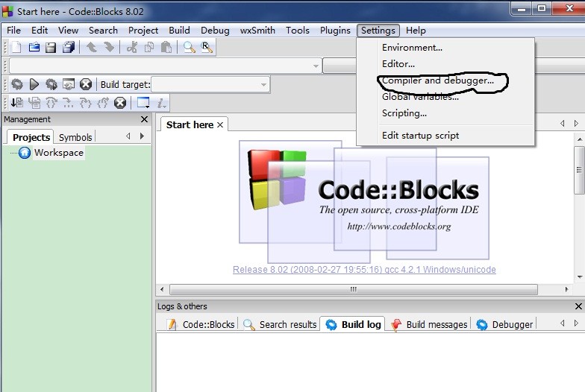Open the Build menu
585x392 pixels.
(x=179, y=30)
